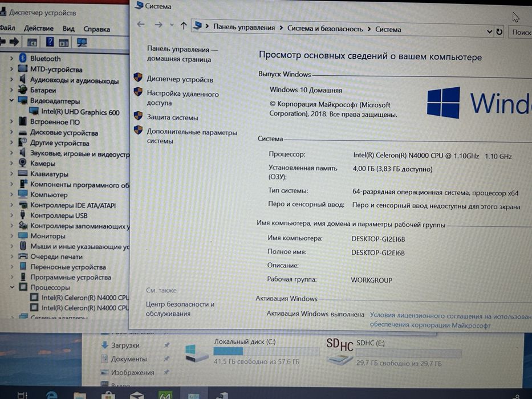
Task: Open File Explorer from taskbar
Action: point(80,395)
